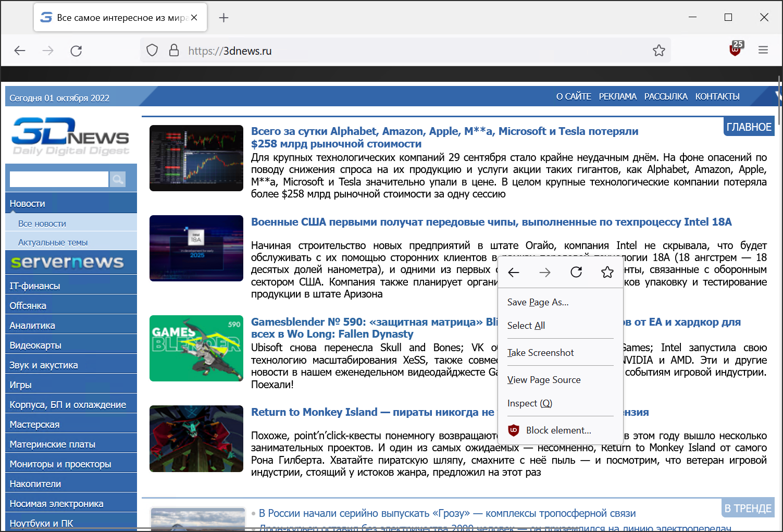The height and width of the screenshot is (532, 783).
Task: Click the В ТРЕНДЕ section label
Action: click(748, 509)
